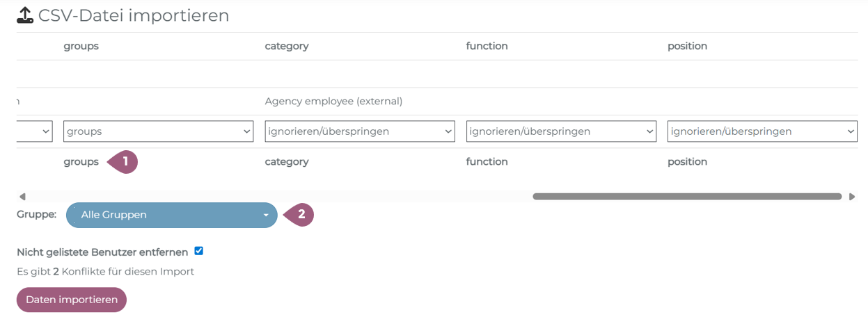Open the Alle Gruppen group selector
This screenshot has height=317, width=868.
pos(171,215)
